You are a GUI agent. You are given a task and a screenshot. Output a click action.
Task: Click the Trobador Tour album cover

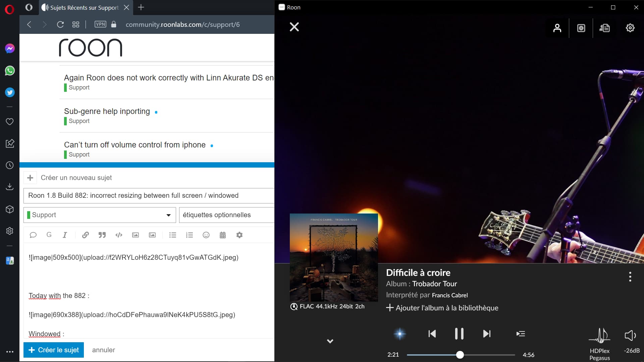point(334,257)
